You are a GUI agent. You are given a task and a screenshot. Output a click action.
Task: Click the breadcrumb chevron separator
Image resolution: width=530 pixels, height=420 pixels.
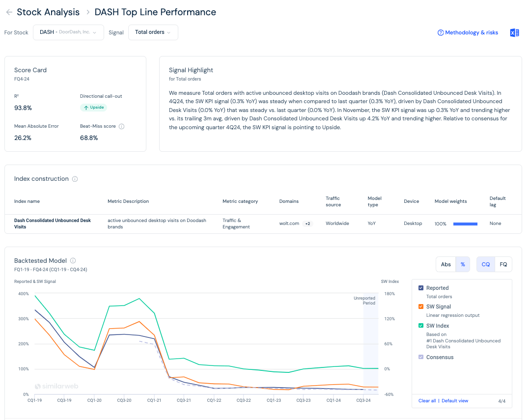tap(88, 12)
